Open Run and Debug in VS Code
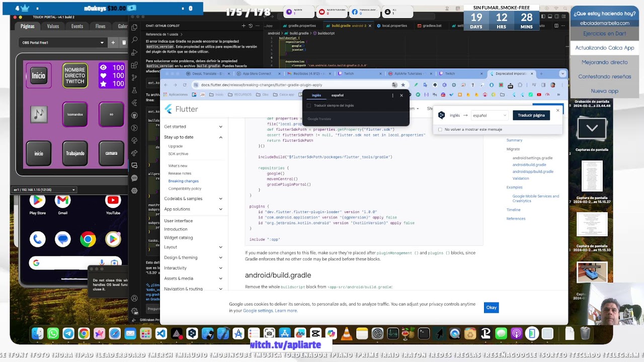Viewport: 644px width, 362px height. 134,52
